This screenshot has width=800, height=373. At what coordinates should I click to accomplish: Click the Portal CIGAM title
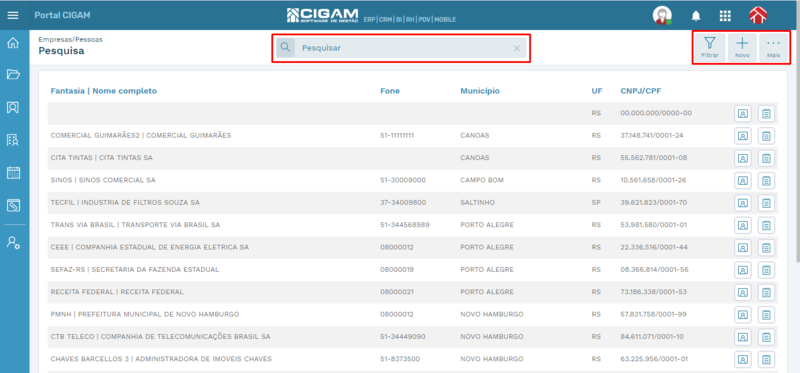click(62, 15)
